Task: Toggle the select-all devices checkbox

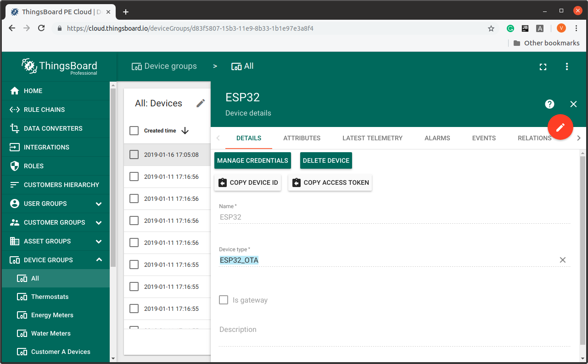Action: coord(134,131)
